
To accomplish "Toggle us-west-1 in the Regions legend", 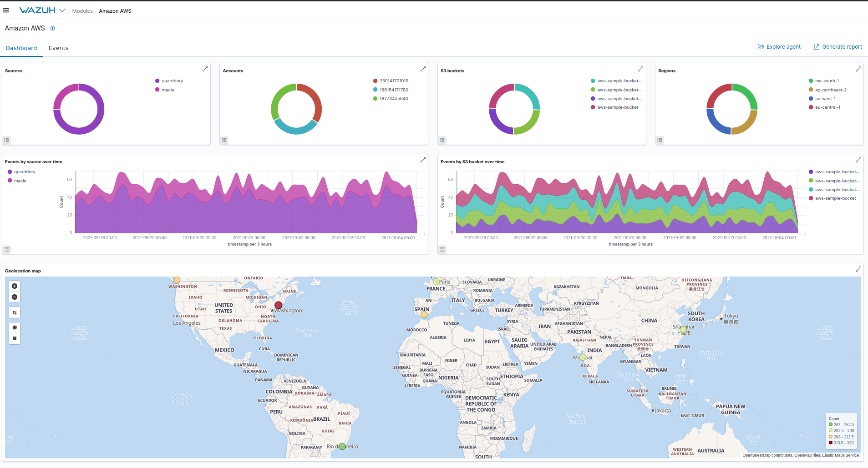I will 824,98.
